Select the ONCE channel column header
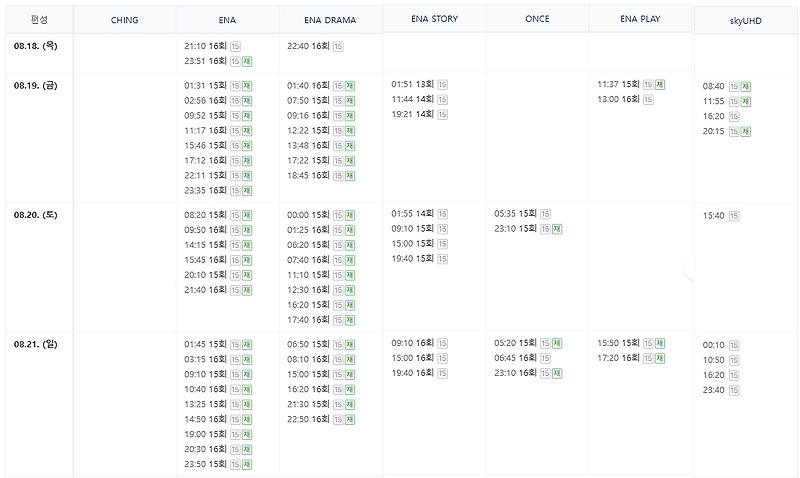Viewport: 800px width, 478px height. point(537,18)
